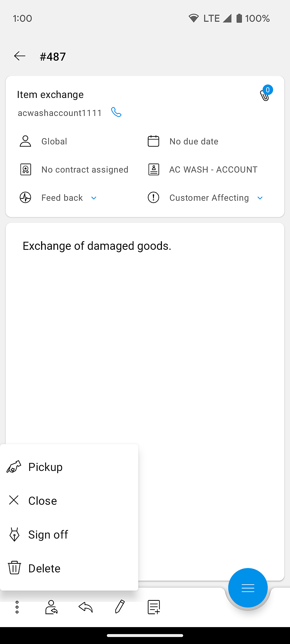
Task: Expand the Feed back status dropdown
Action: (94, 198)
